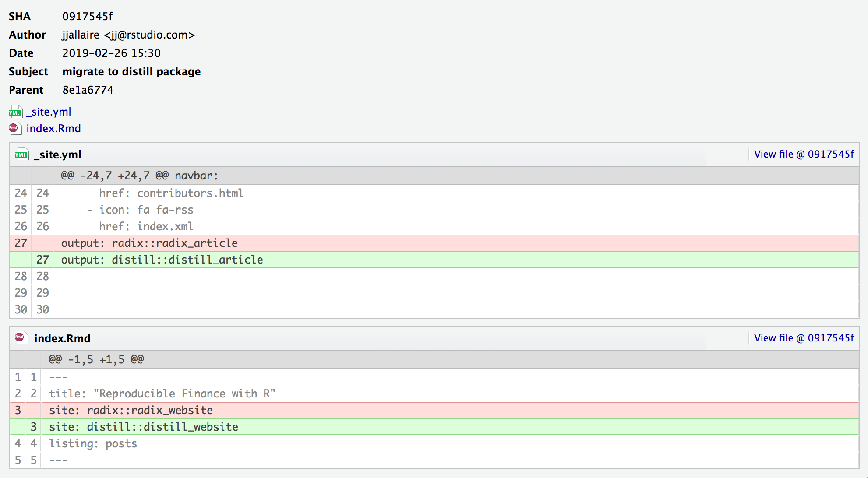Click the YML icon beside the _site.yml link
The image size is (868, 478).
[15, 112]
